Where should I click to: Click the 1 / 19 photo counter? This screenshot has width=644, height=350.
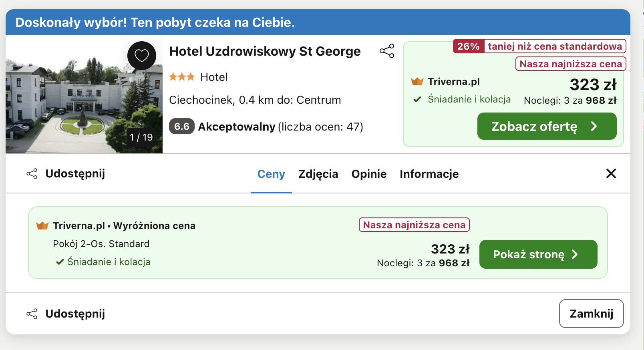click(x=141, y=137)
